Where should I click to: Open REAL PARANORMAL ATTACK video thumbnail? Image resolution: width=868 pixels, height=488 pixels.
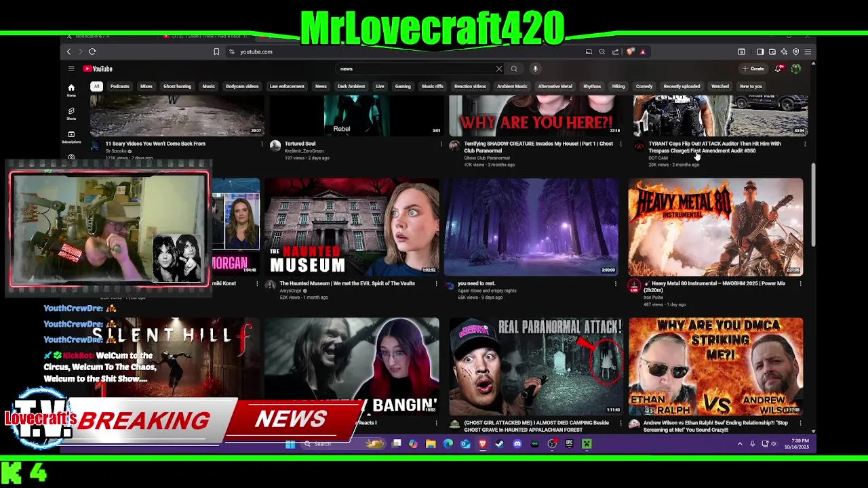536,366
